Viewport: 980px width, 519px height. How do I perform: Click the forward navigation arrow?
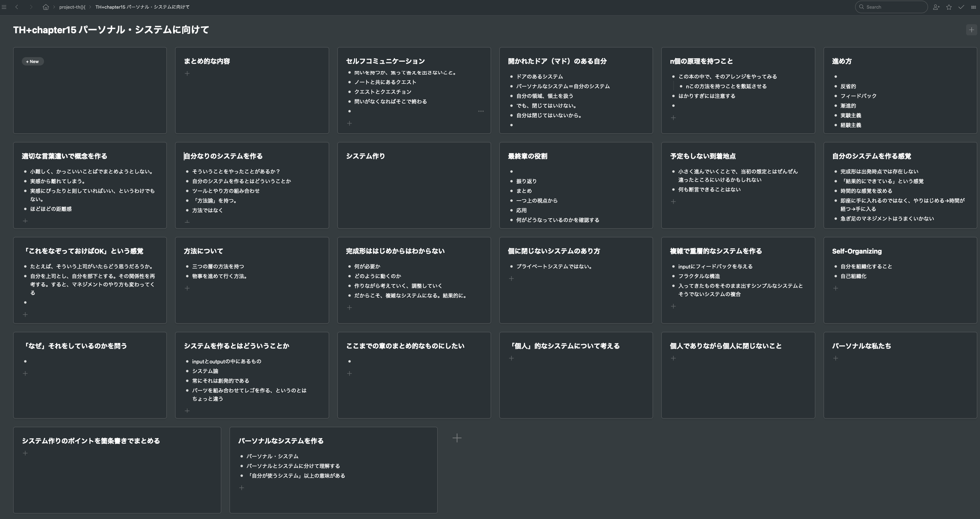(31, 7)
